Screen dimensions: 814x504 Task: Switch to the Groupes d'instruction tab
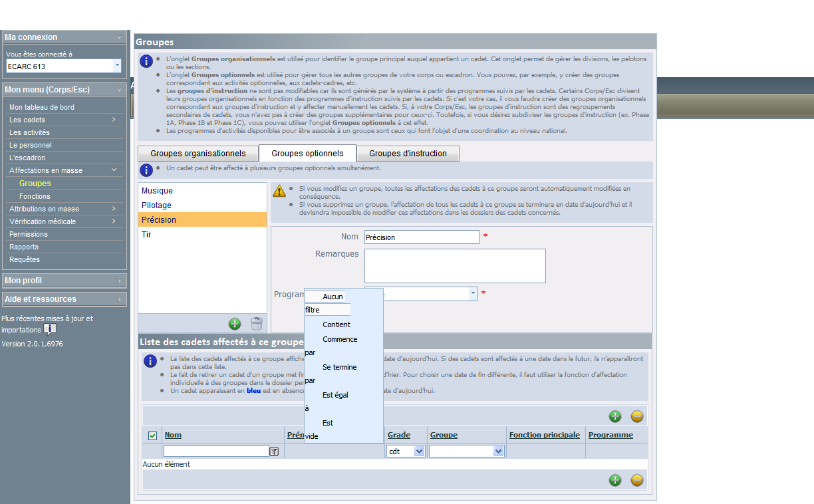click(408, 154)
